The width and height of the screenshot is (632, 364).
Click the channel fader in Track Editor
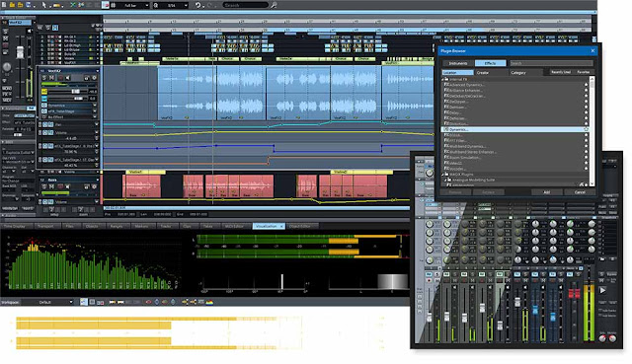coord(20,52)
